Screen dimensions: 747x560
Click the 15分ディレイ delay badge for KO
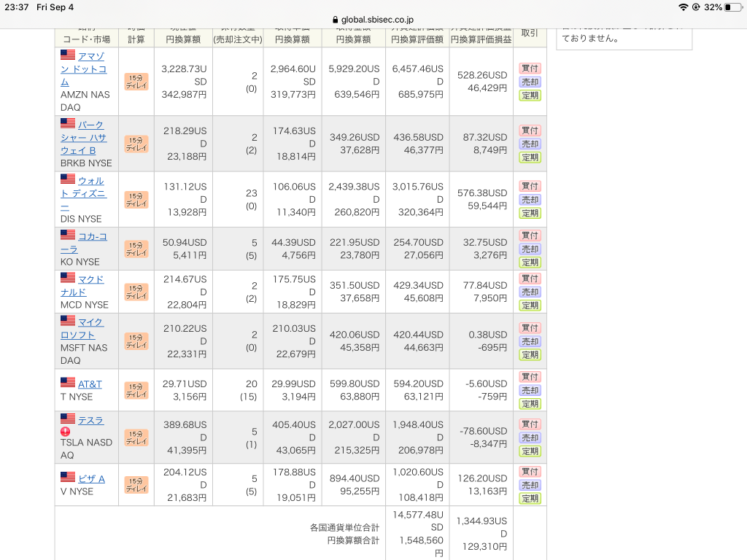coord(136,249)
